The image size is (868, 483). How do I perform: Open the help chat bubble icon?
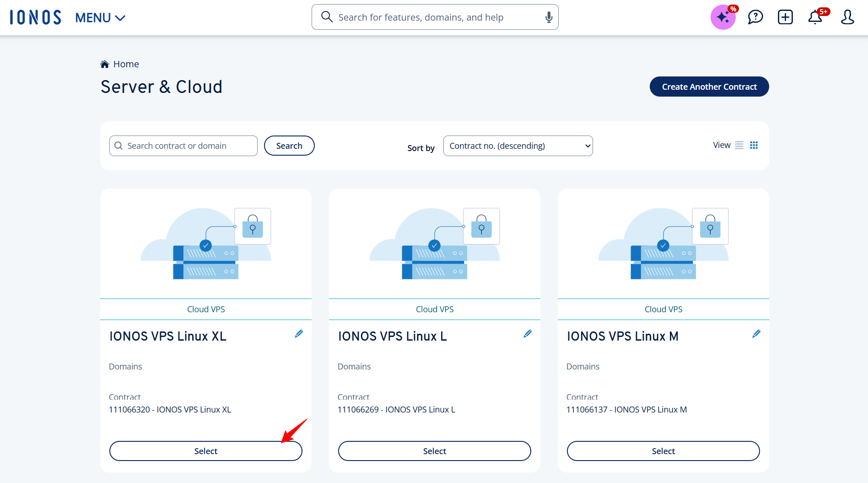click(x=755, y=17)
